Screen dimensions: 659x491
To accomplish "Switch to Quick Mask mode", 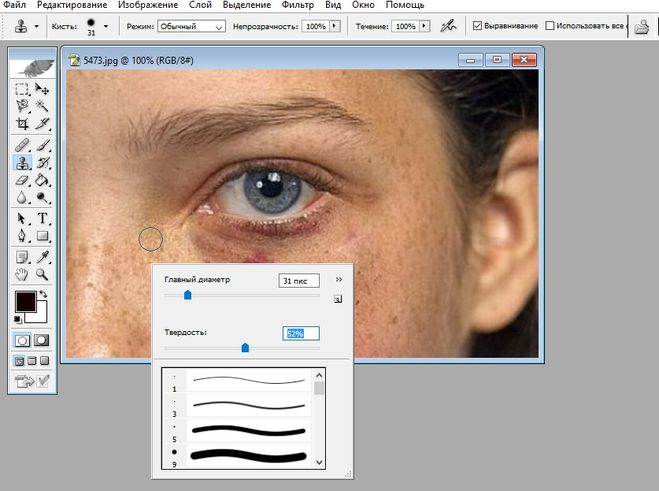I will click(x=43, y=340).
